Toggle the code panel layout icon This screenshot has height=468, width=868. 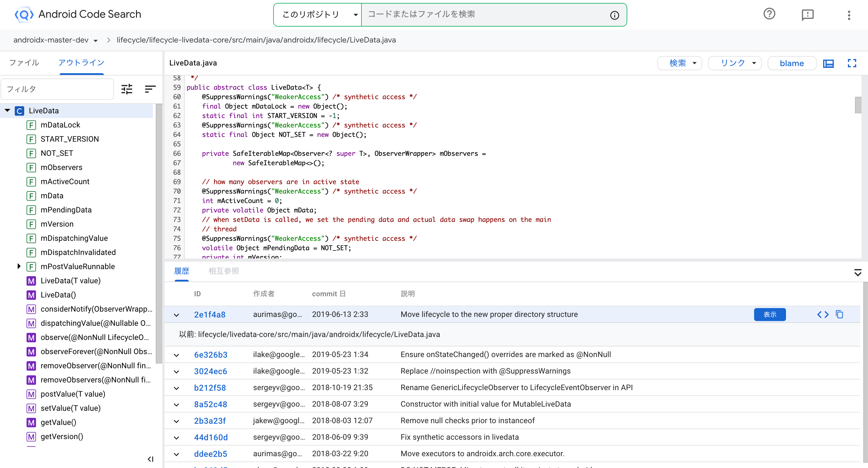point(828,63)
